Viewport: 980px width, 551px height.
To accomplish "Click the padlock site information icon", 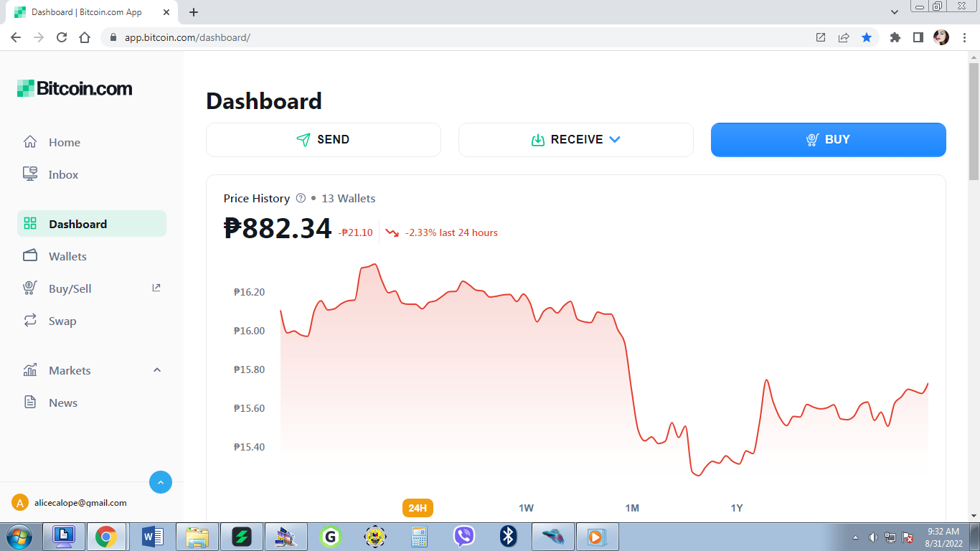I will click(x=113, y=37).
